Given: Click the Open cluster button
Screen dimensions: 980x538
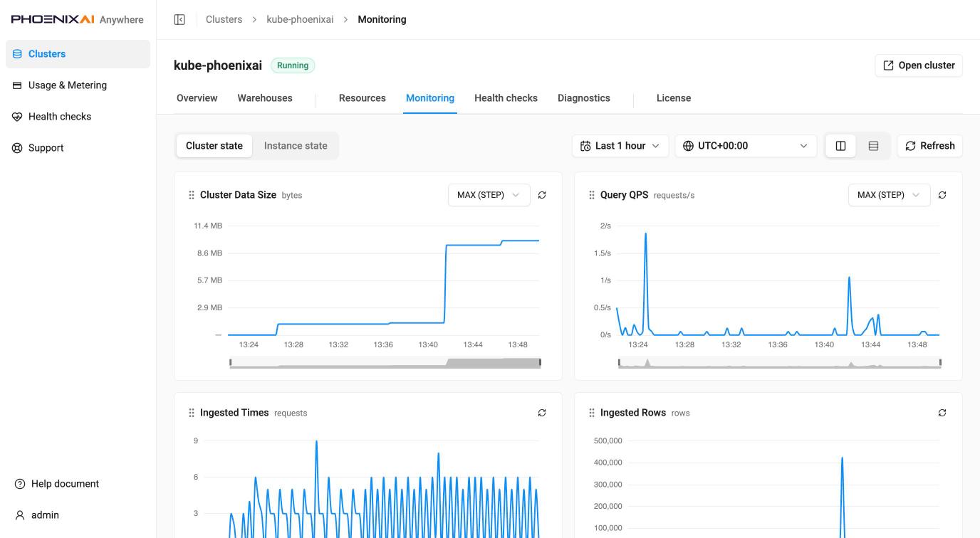Looking at the screenshot, I should tap(919, 65).
